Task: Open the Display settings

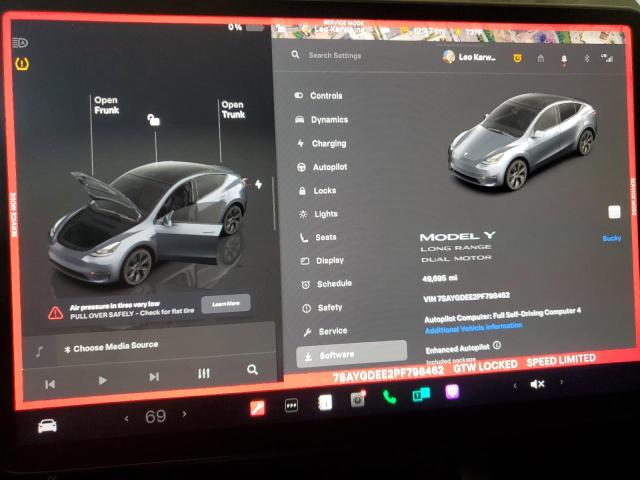Action: [322, 260]
